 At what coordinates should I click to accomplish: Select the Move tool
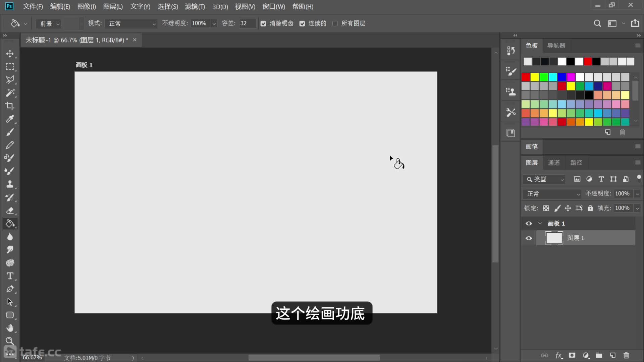click(10, 54)
